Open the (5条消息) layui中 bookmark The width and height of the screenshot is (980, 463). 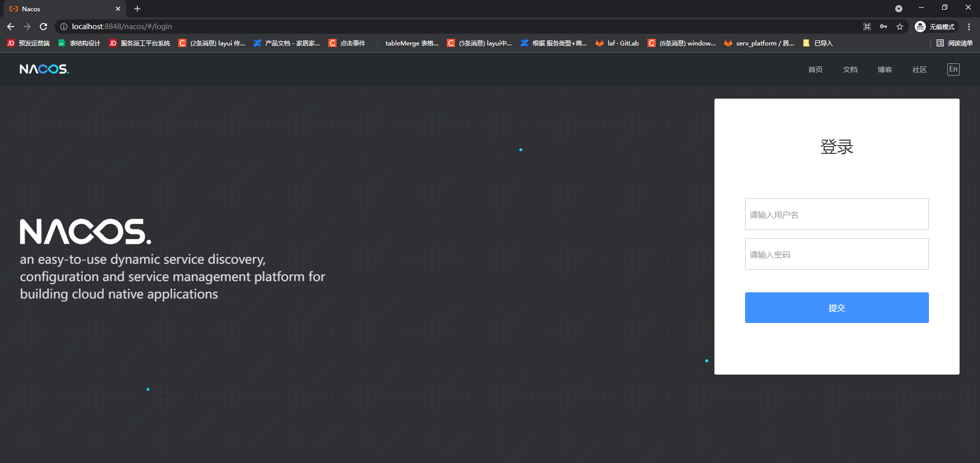tap(480, 43)
